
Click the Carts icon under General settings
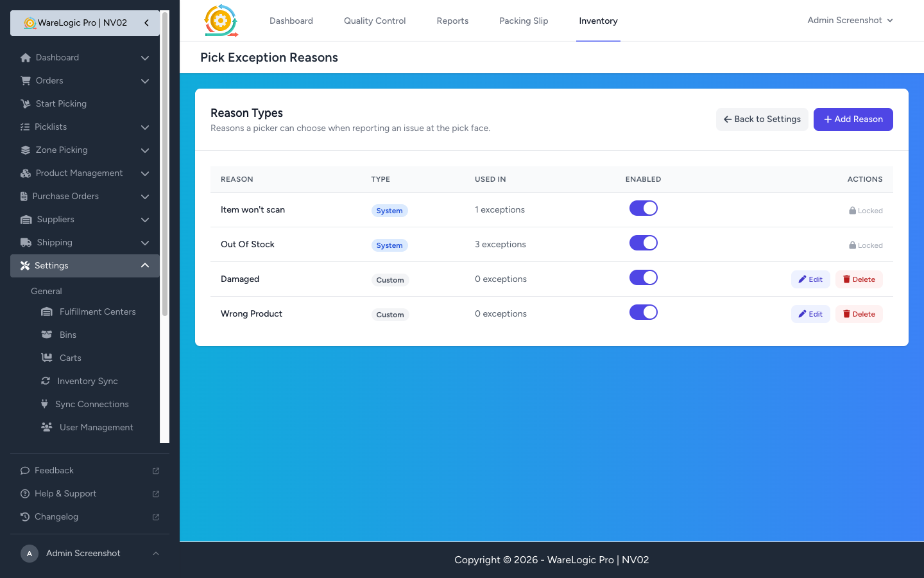click(47, 358)
